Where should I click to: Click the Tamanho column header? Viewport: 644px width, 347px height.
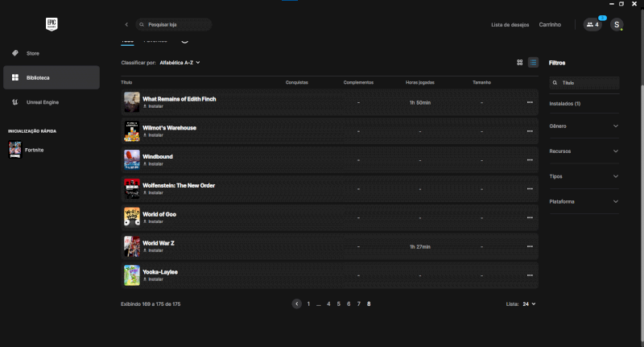pyautogui.click(x=481, y=83)
